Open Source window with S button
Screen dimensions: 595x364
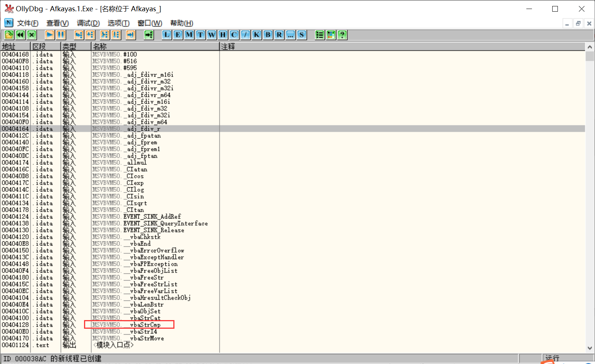tap(302, 35)
